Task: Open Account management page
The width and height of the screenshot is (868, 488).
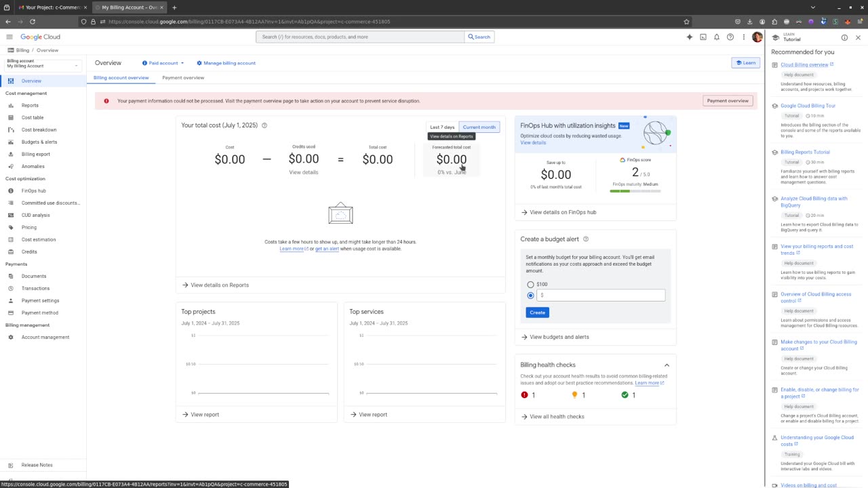Action: point(45,337)
